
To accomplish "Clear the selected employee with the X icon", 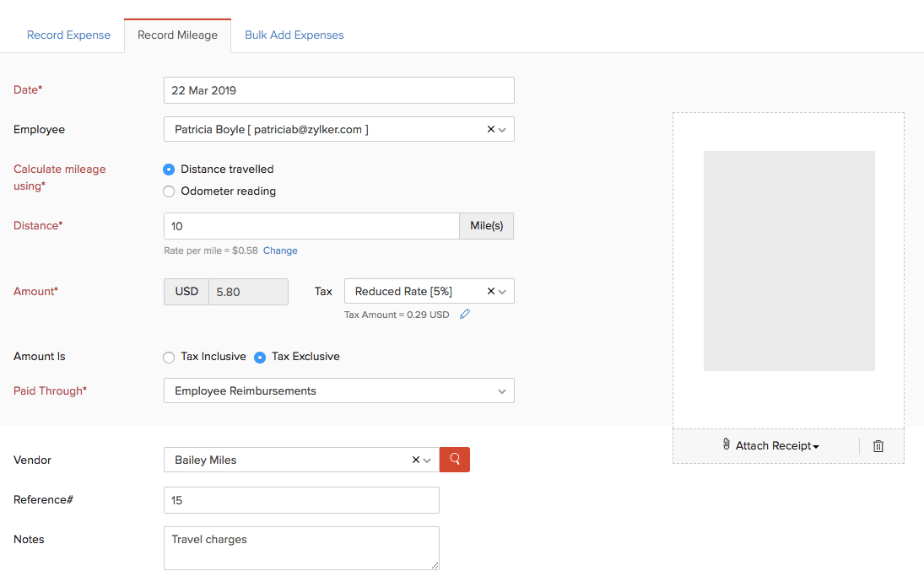I will 491,129.
